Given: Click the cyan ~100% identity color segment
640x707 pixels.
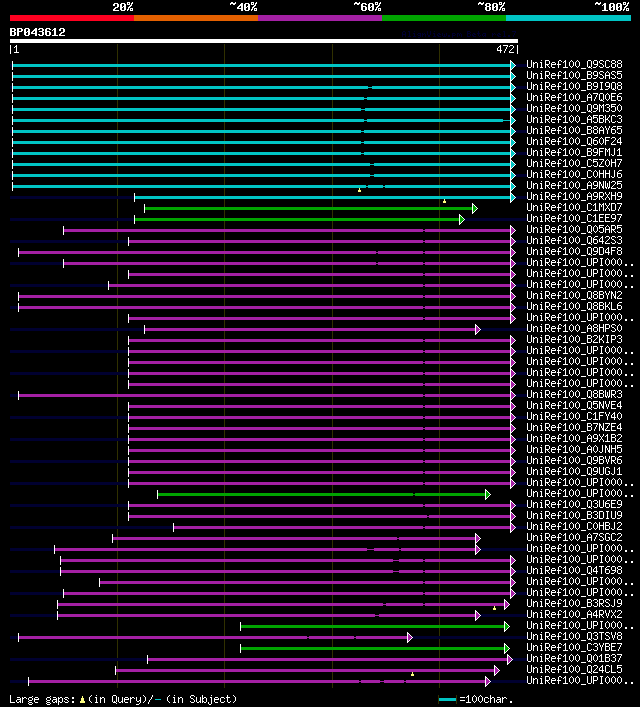Looking at the screenshot, I should 568,18.
